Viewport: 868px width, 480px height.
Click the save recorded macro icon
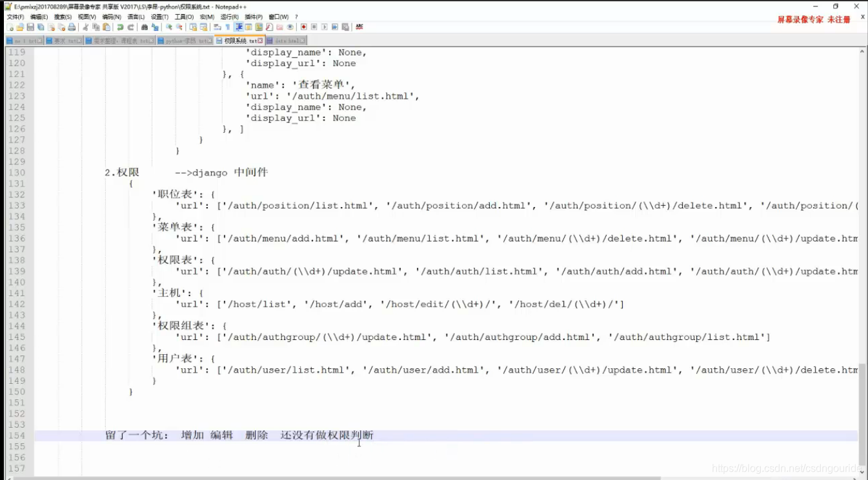[345, 27]
